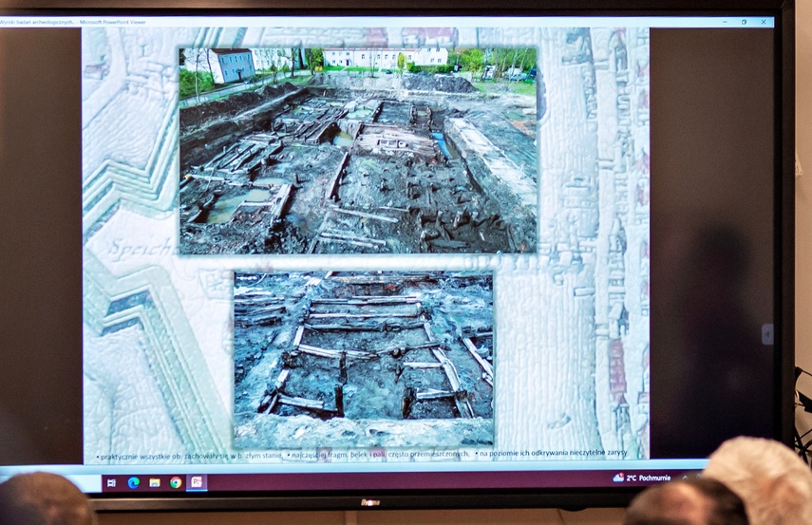Screen dimensions: 812x525
Task: Open File Explorer from the taskbar
Action: (x=154, y=483)
